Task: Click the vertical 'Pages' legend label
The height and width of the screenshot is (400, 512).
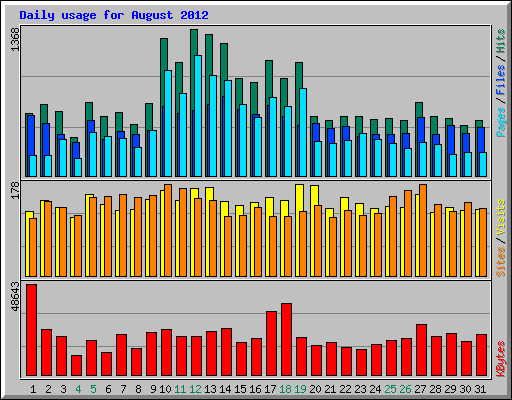Action: pos(501,122)
